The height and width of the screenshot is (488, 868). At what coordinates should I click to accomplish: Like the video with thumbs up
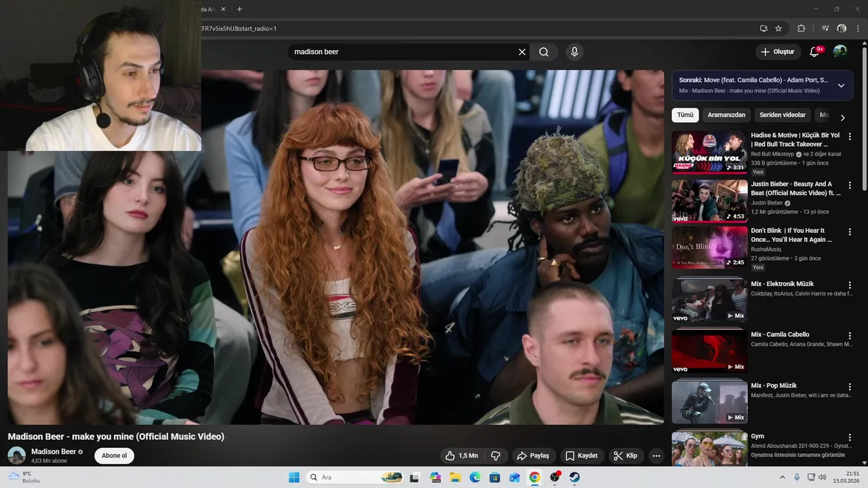tap(461, 455)
